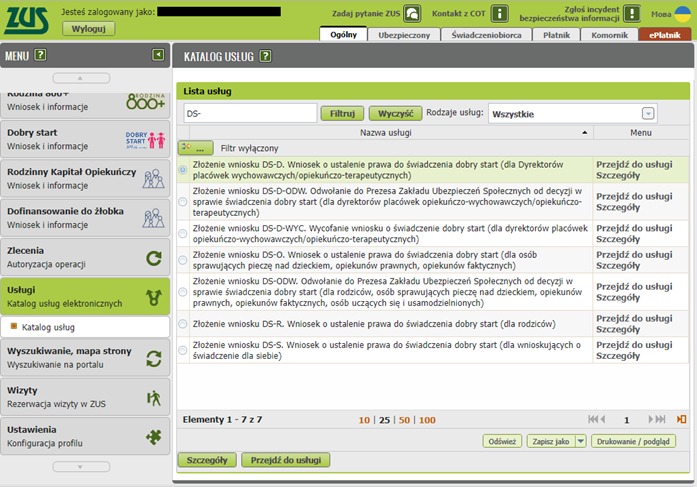Image resolution: width=697 pixels, height=487 pixels.
Task: Select the DS-D-ODW row radio button
Action: (183, 201)
